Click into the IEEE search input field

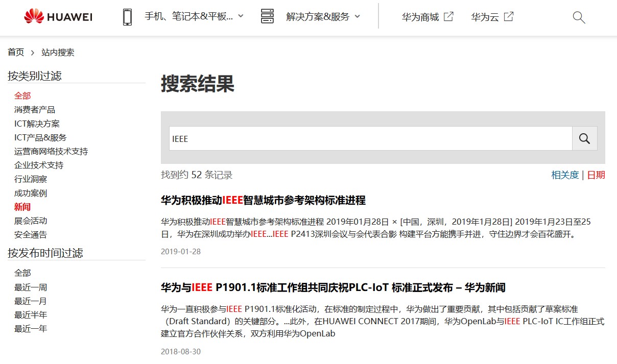point(370,138)
